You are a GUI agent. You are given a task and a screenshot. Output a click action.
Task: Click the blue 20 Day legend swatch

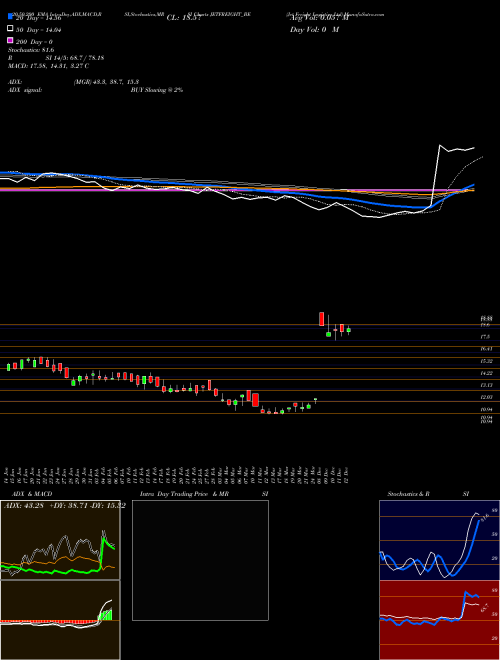10,17
